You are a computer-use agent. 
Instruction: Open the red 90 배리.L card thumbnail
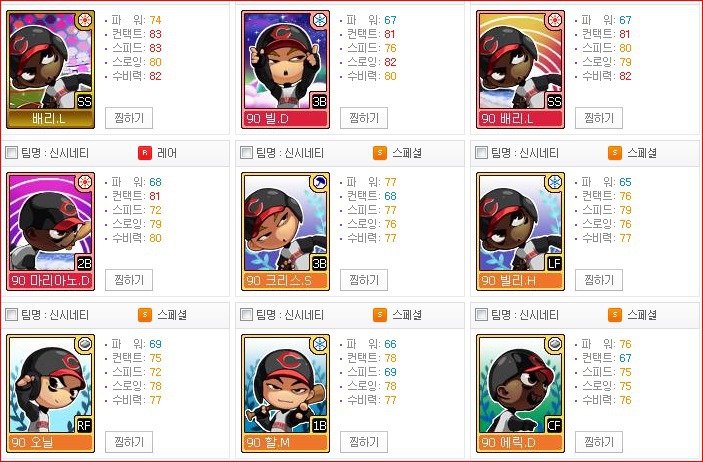coord(521,70)
